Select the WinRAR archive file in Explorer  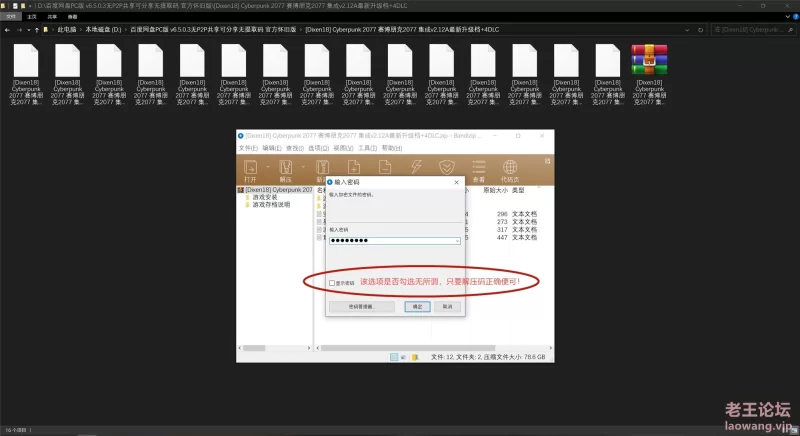[x=649, y=74]
